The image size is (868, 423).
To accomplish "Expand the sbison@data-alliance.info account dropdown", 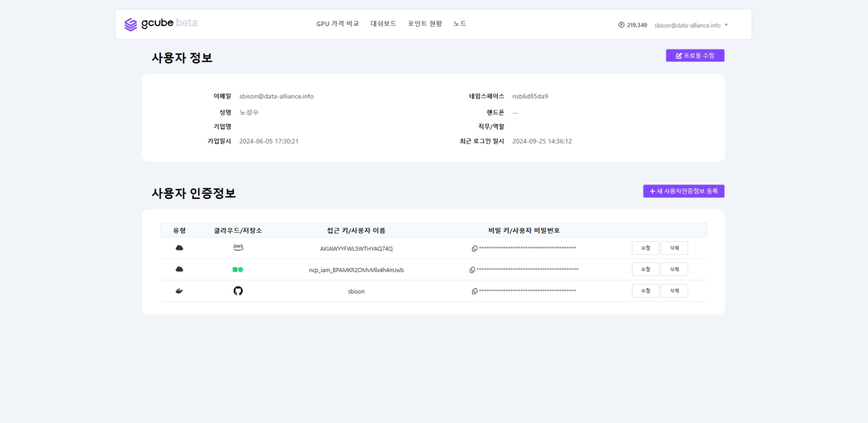I will [691, 25].
